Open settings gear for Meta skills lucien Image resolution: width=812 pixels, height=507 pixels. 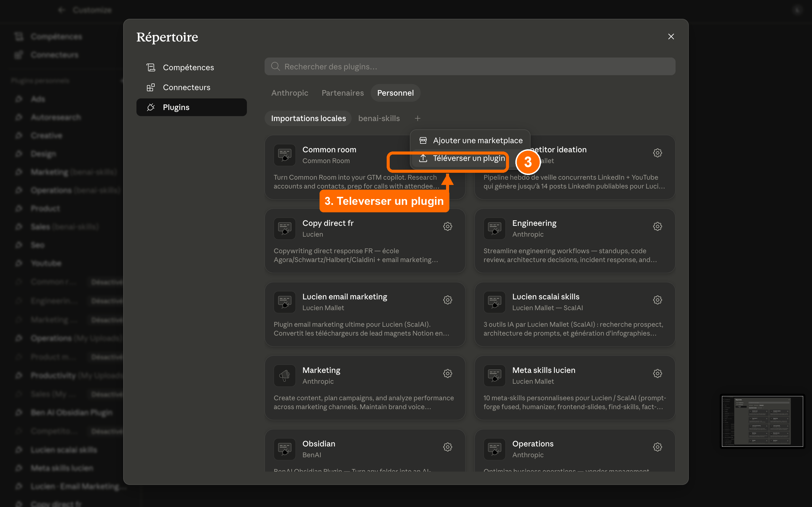657,373
